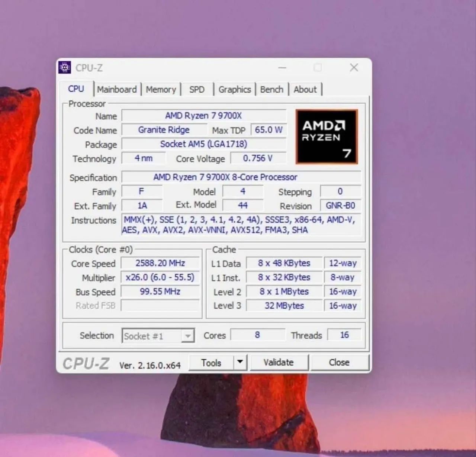Image resolution: width=476 pixels, height=457 pixels.
Task: Click the Core Voltage value 0.756 V
Action: pos(258,158)
